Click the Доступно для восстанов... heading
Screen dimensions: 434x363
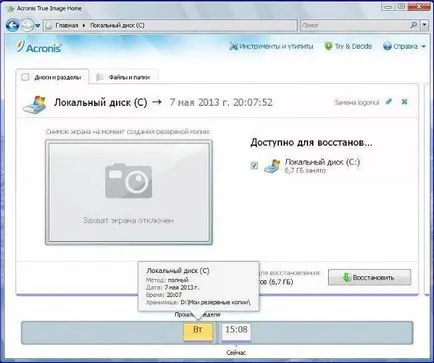click(311, 143)
